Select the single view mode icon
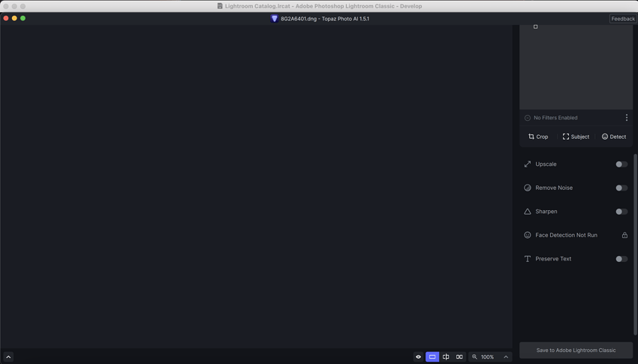Image resolution: width=638 pixels, height=364 pixels. (x=432, y=356)
